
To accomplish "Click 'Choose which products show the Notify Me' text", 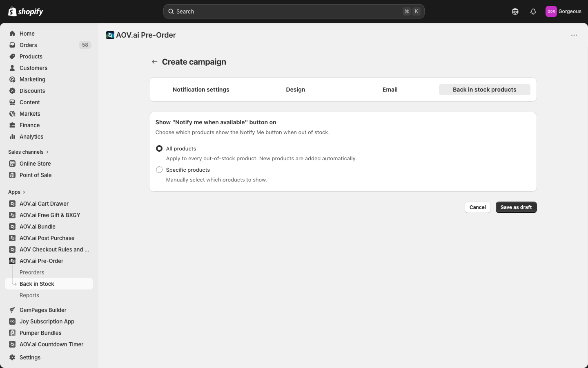I will coord(242,132).
